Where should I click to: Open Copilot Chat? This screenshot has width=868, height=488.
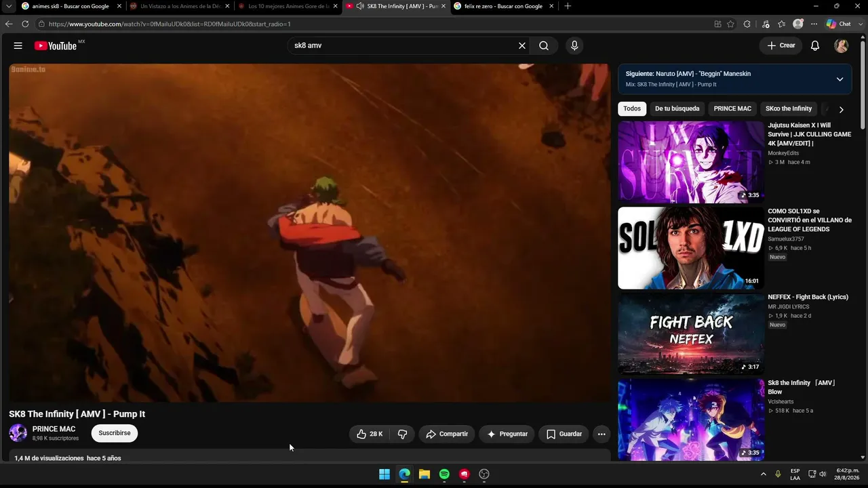click(838, 24)
